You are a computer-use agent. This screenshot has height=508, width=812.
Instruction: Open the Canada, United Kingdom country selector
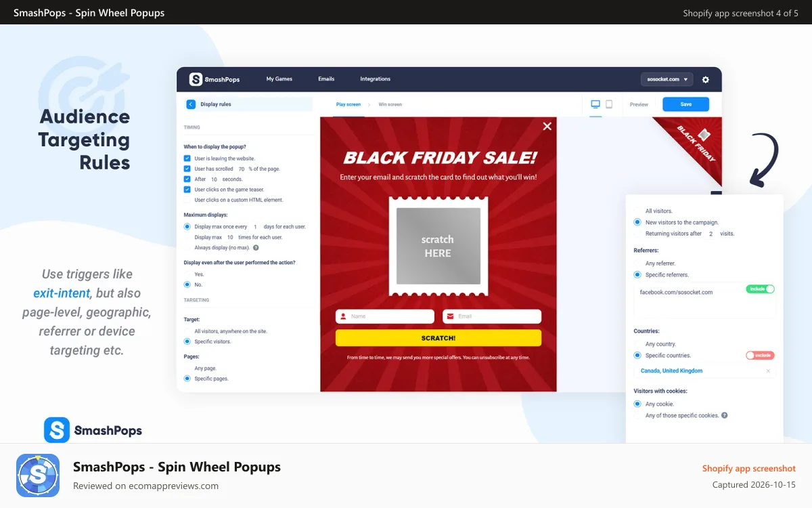click(x=704, y=371)
